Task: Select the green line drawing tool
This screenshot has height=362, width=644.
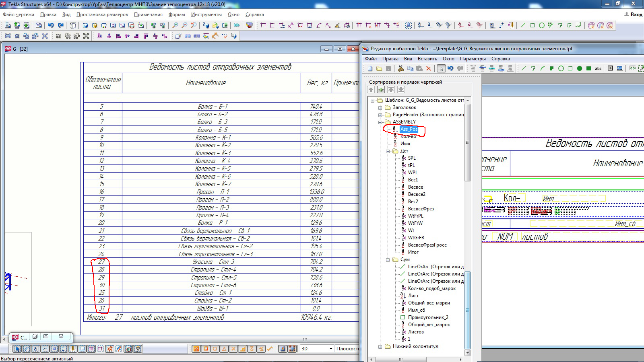Action: [x=524, y=68]
